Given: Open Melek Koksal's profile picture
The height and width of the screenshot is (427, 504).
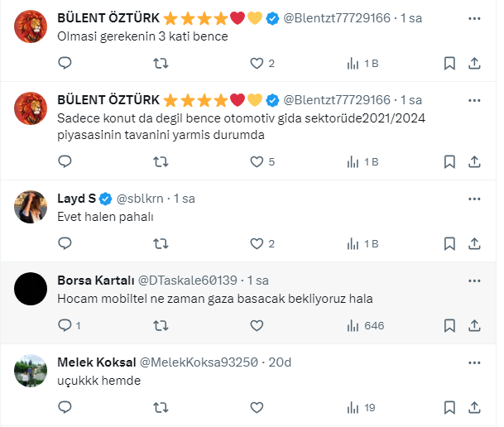Looking at the screenshot, I should point(31,371).
